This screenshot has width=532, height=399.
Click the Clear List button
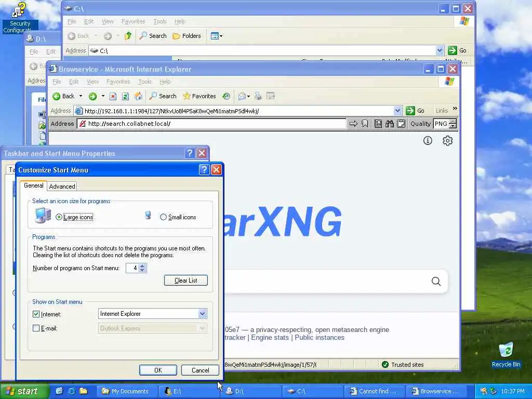186,281
